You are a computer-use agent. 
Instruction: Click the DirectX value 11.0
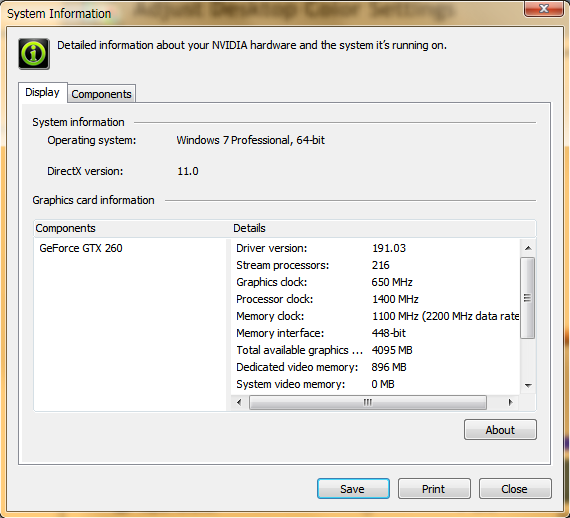[x=188, y=171]
